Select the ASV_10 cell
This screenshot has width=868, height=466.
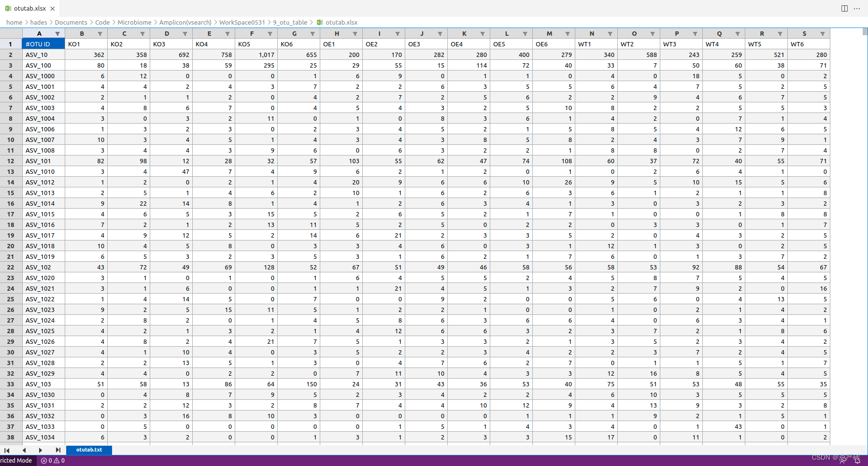(x=43, y=55)
